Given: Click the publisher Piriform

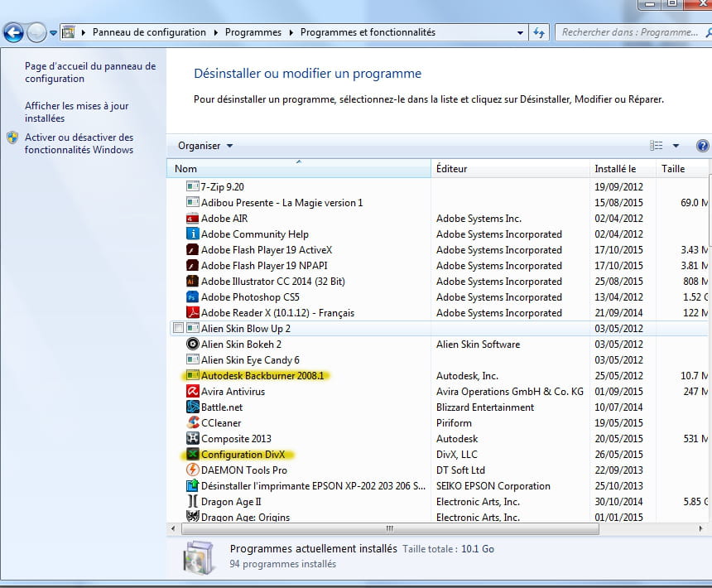Looking at the screenshot, I should click(x=454, y=422).
